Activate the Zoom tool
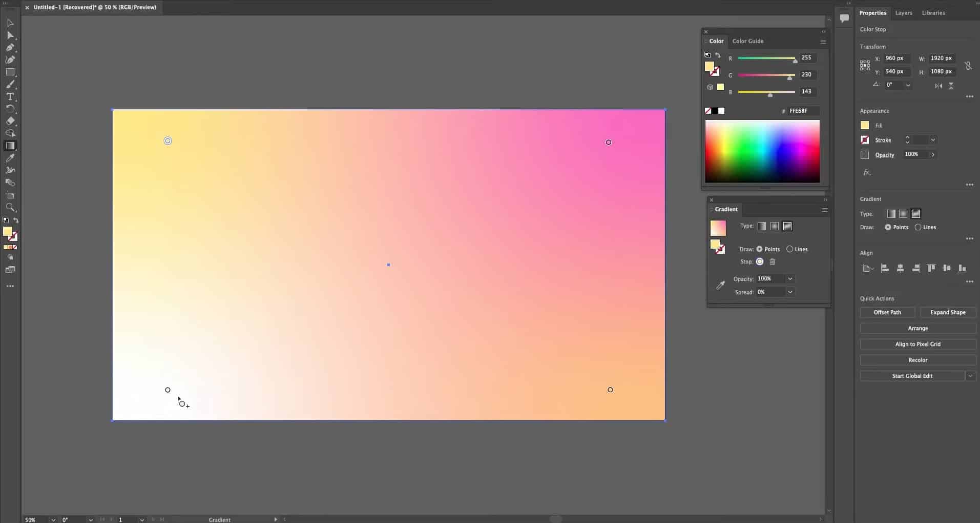 [10, 208]
